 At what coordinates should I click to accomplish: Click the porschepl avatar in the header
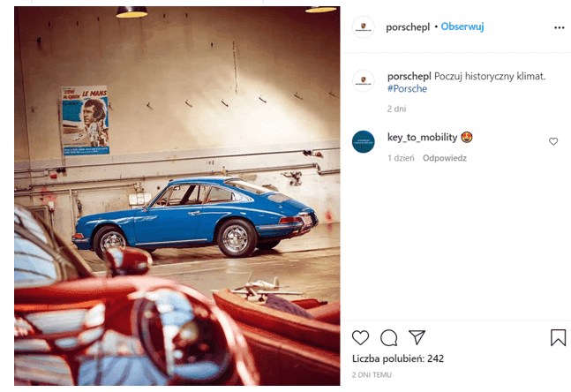coord(363,27)
